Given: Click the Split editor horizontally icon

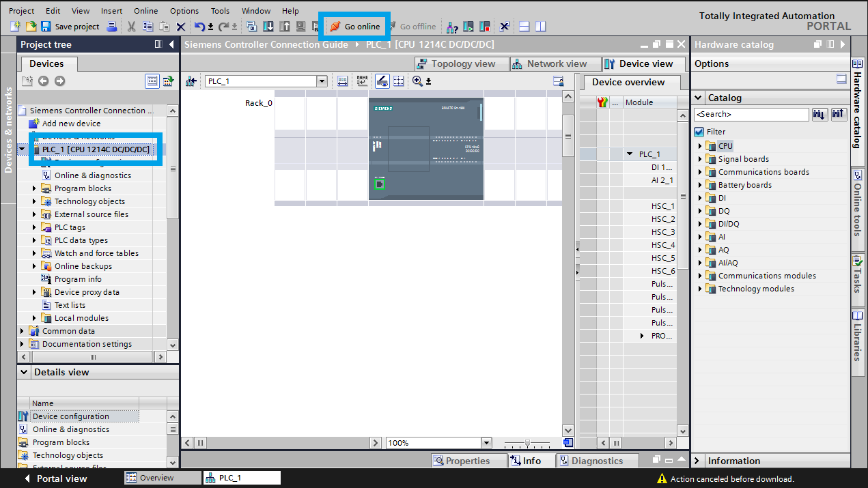Looking at the screenshot, I should (524, 27).
